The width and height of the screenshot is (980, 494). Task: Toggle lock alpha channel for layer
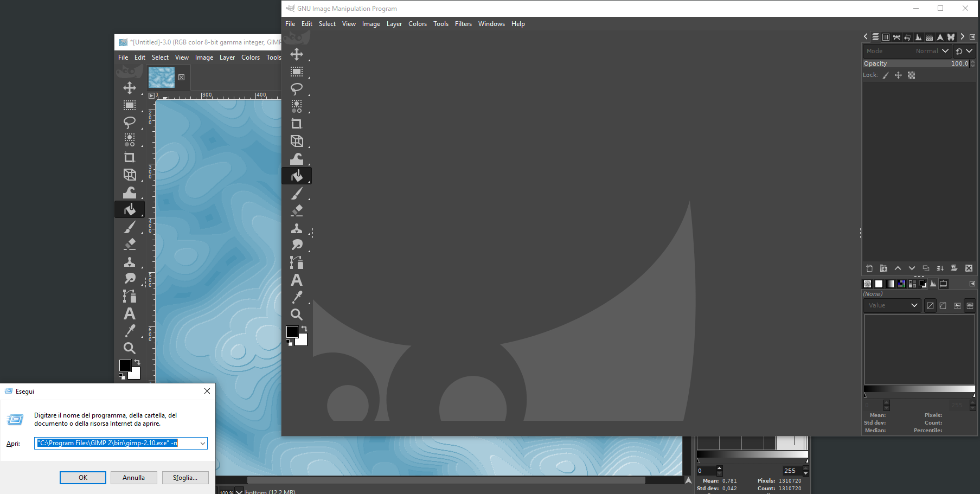pos(912,75)
